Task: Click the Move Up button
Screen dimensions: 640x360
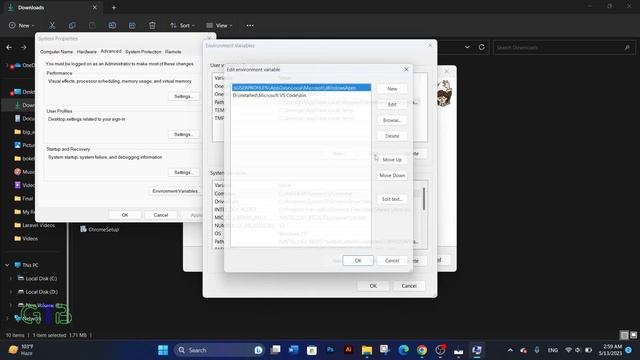Action: [x=392, y=160]
